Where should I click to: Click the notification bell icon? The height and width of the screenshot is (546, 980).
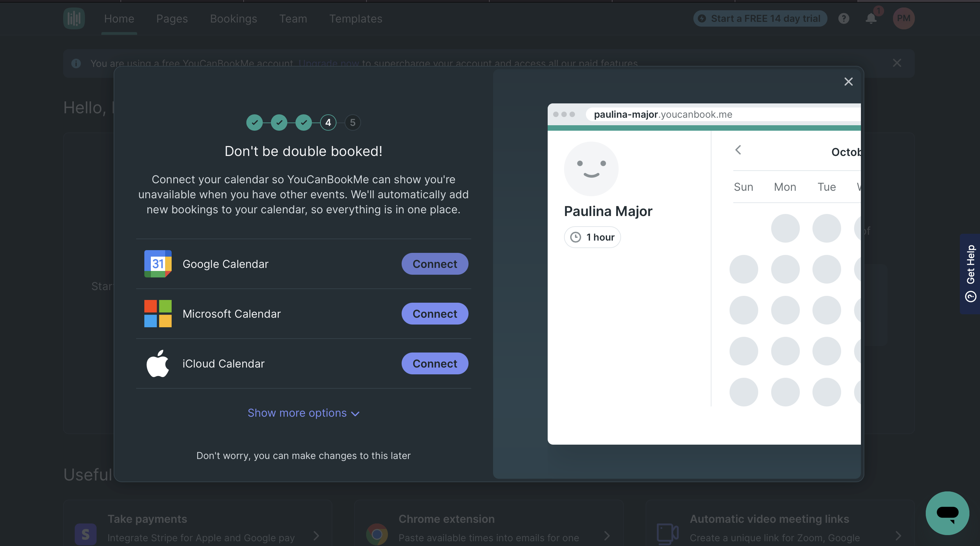pos(871,17)
